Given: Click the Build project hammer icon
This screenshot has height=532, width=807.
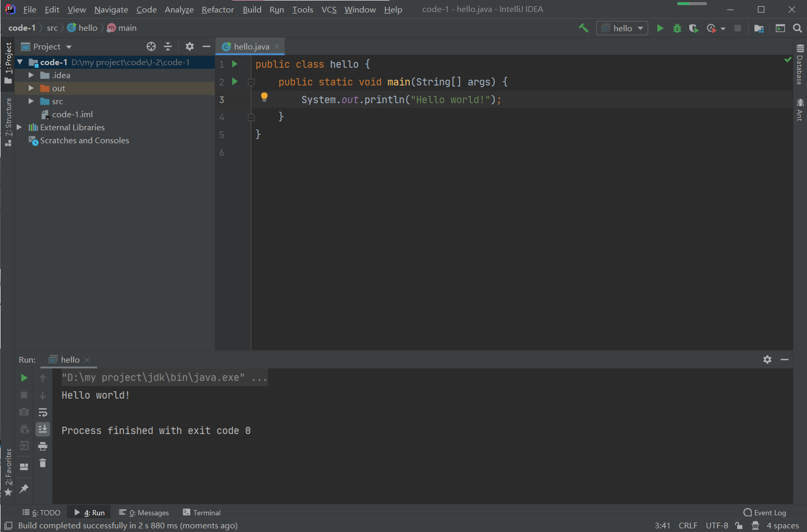Looking at the screenshot, I should pos(583,28).
